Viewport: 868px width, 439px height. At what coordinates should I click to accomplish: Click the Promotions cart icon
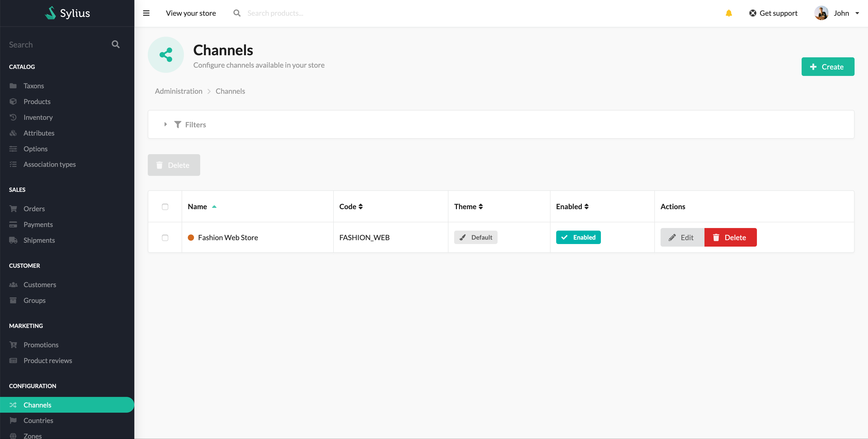coord(13,345)
